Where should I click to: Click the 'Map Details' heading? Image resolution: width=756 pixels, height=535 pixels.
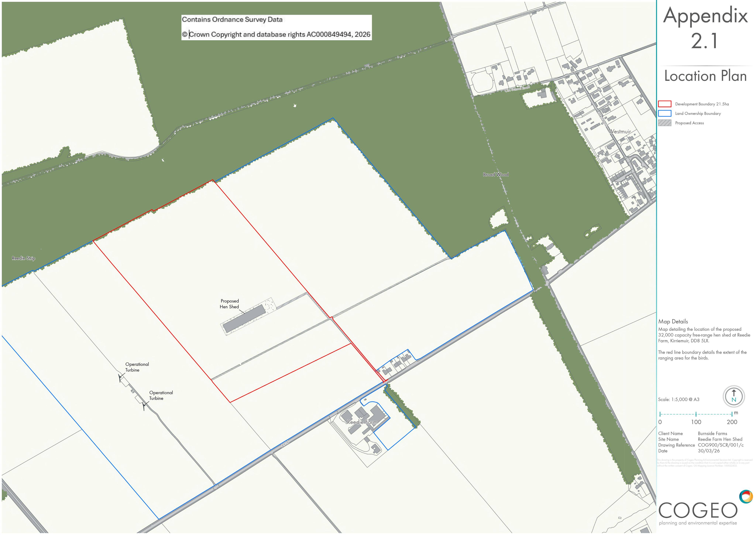point(673,322)
